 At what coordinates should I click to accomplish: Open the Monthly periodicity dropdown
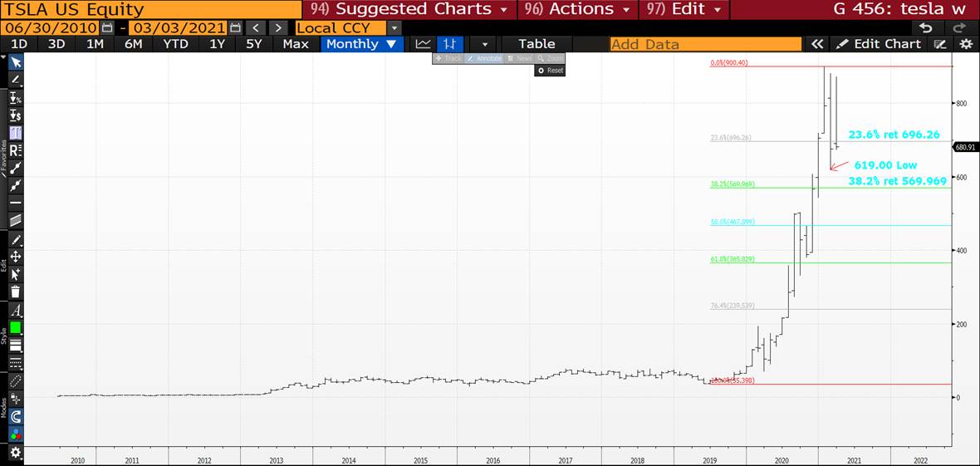361,44
